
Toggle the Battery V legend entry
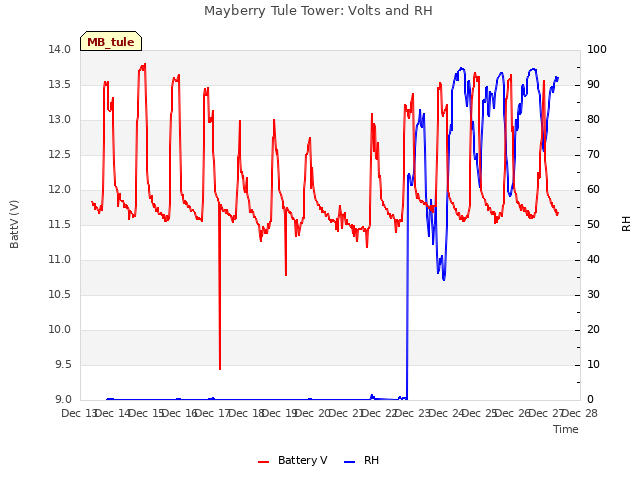coord(292,460)
